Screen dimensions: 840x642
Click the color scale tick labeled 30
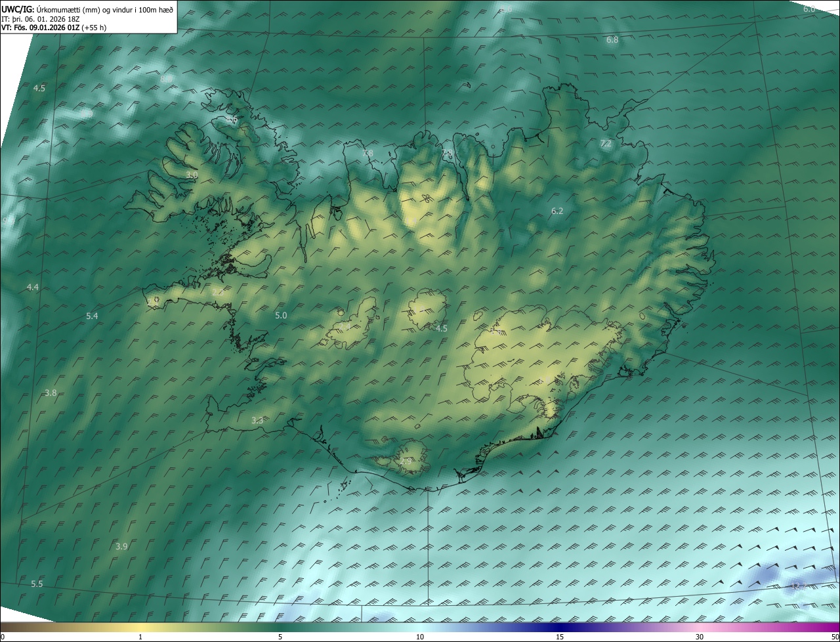(x=700, y=637)
